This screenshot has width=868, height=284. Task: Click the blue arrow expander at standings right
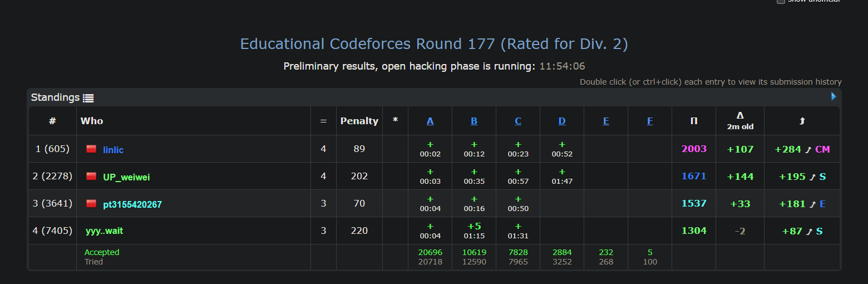[x=834, y=96]
